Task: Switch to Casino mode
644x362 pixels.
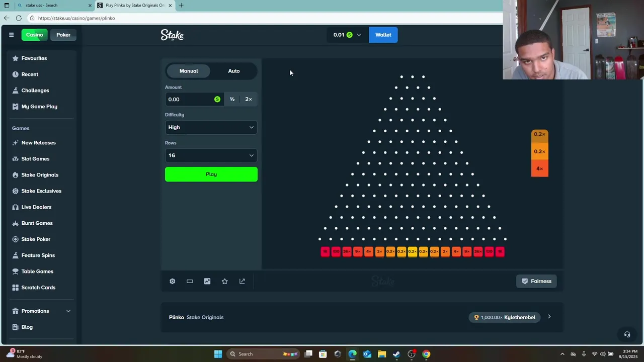Action: 34,35
